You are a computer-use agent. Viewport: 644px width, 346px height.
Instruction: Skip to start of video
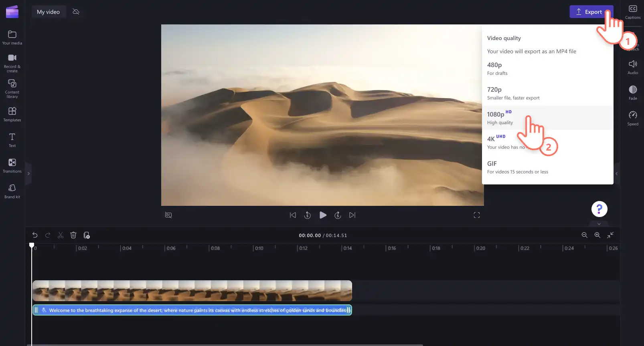tap(293, 215)
